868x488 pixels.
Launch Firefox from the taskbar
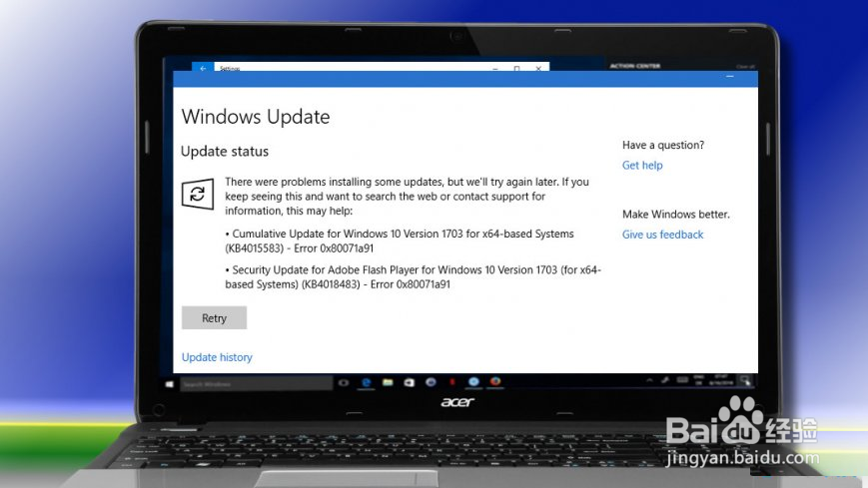pos(495,381)
